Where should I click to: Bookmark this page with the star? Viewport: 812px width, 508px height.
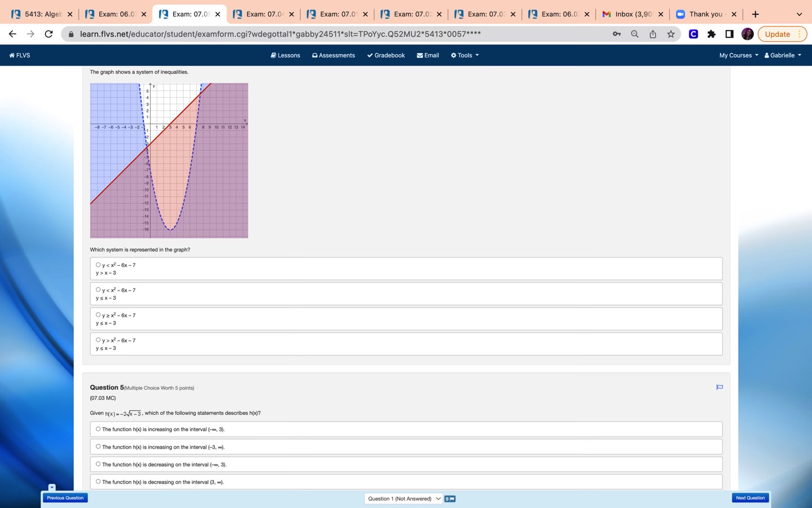pos(671,34)
